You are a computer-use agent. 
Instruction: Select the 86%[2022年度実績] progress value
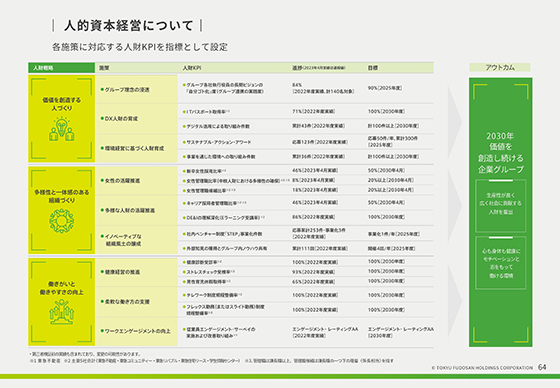pyautogui.click(x=314, y=217)
